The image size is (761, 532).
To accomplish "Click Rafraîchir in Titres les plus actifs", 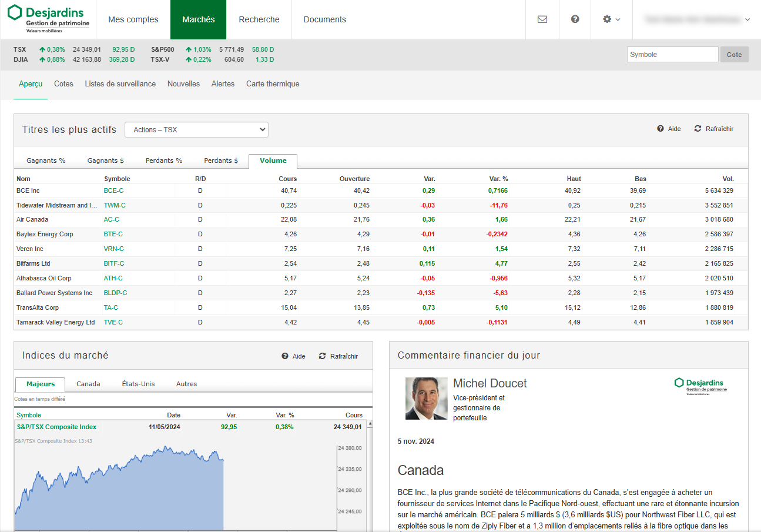I will (x=714, y=129).
